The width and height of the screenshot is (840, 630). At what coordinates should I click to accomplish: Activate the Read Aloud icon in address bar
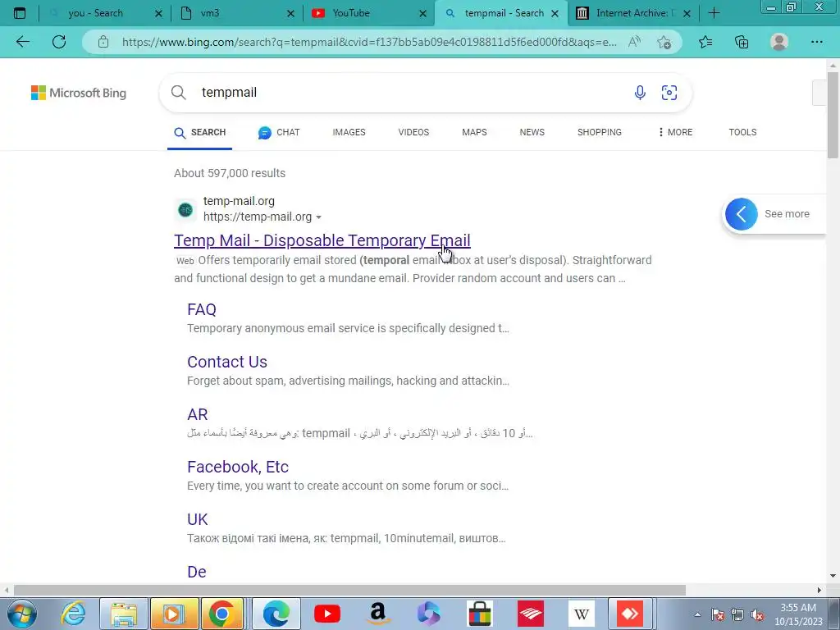coord(634,42)
